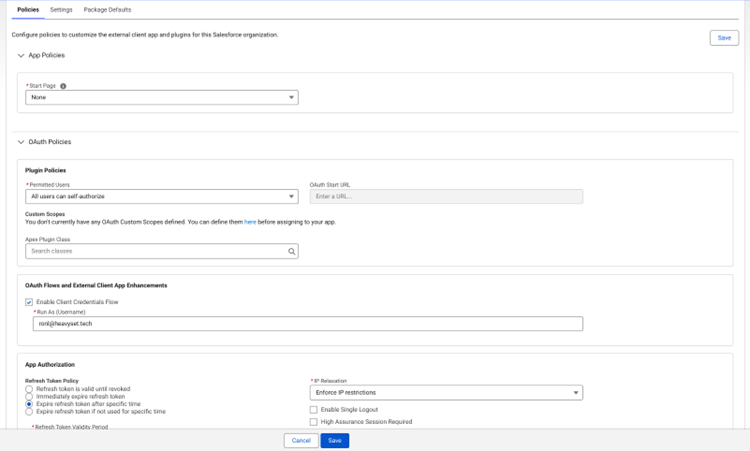This screenshot has width=750, height=451.
Task: Open the Start Page dropdown
Action: pos(161,98)
